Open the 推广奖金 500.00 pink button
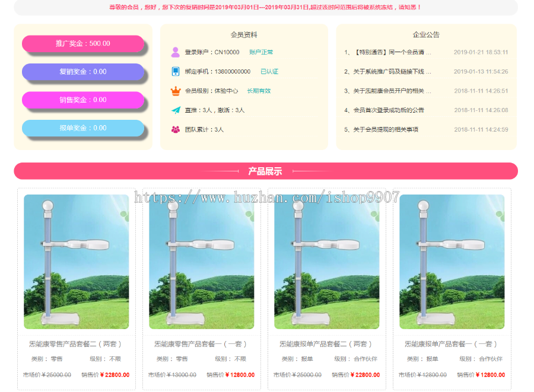The image size is (534, 392). point(83,44)
